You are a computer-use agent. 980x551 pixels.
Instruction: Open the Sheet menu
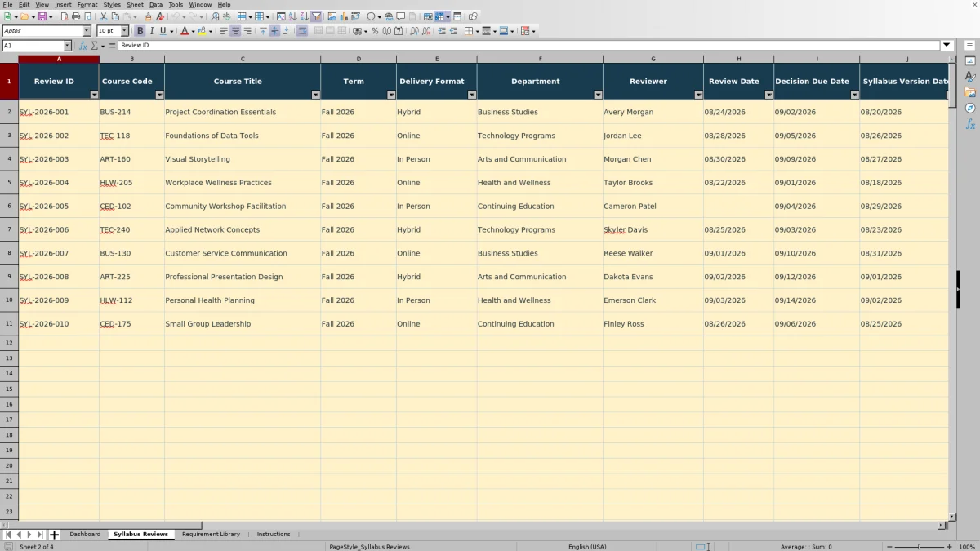click(135, 4)
